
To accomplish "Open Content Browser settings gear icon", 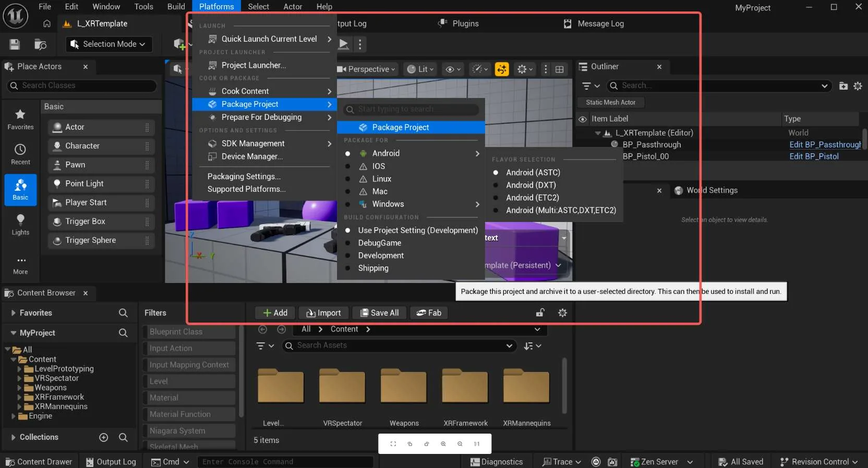I will coord(562,313).
